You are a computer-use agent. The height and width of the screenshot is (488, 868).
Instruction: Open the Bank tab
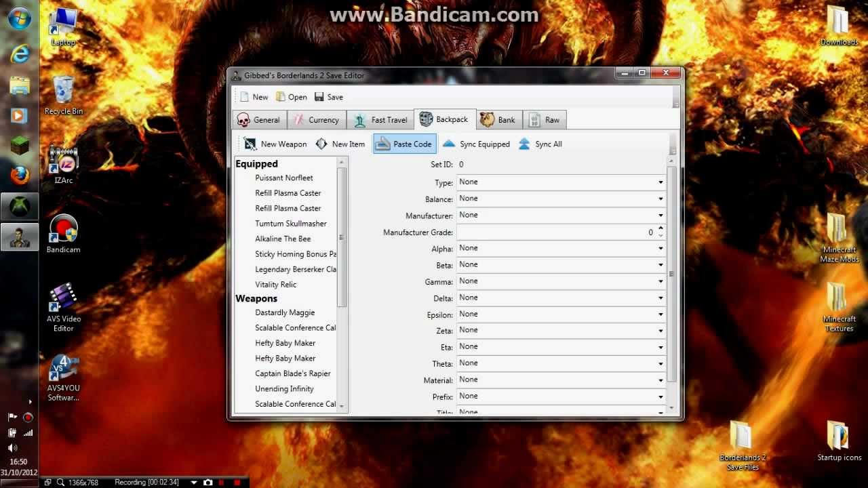[498, 120]
